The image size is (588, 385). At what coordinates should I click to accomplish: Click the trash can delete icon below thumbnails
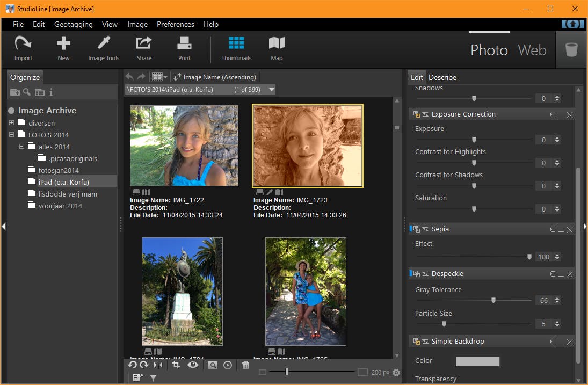245,365
